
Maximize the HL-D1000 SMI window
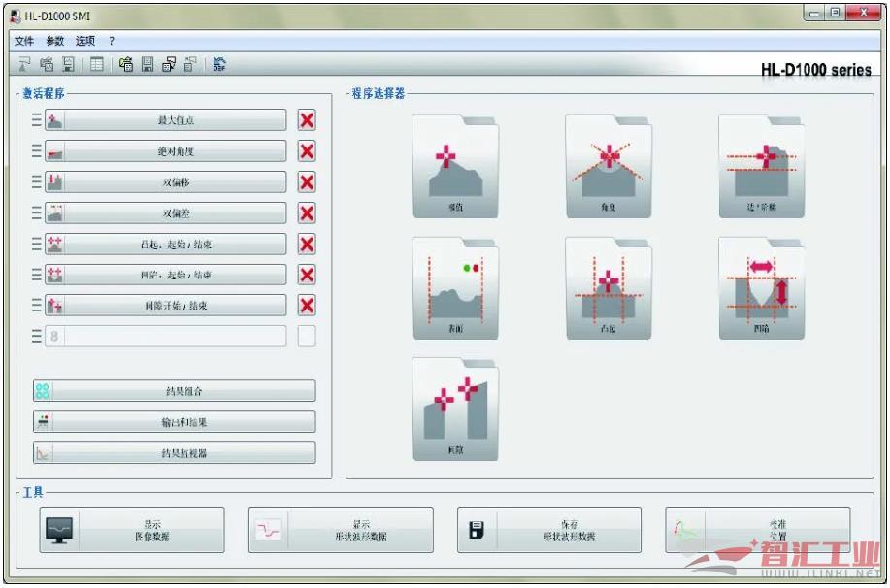pos(835,13)
